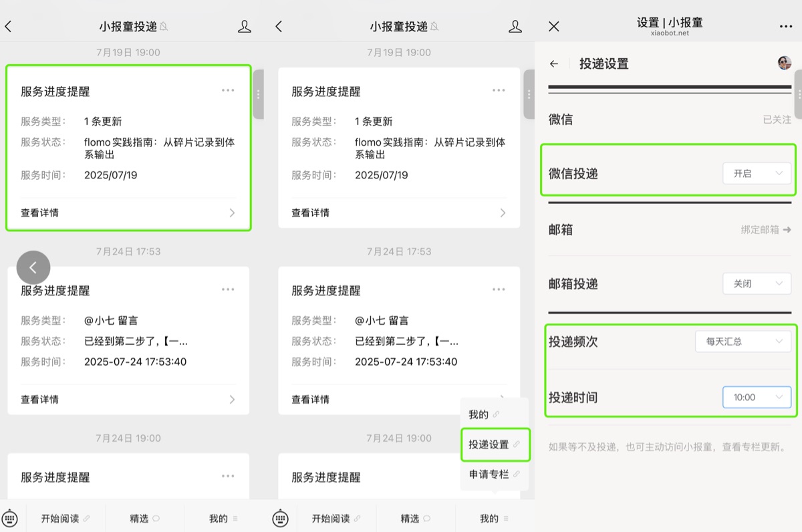
Task: Click the 绑定邮箱 link
Action: point(766,230)
